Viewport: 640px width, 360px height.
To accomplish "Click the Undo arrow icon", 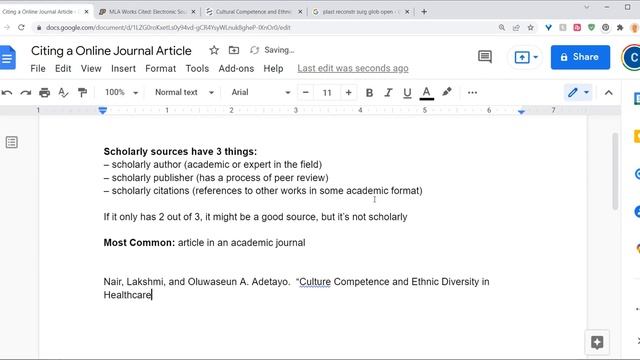I will click(7, 93).
